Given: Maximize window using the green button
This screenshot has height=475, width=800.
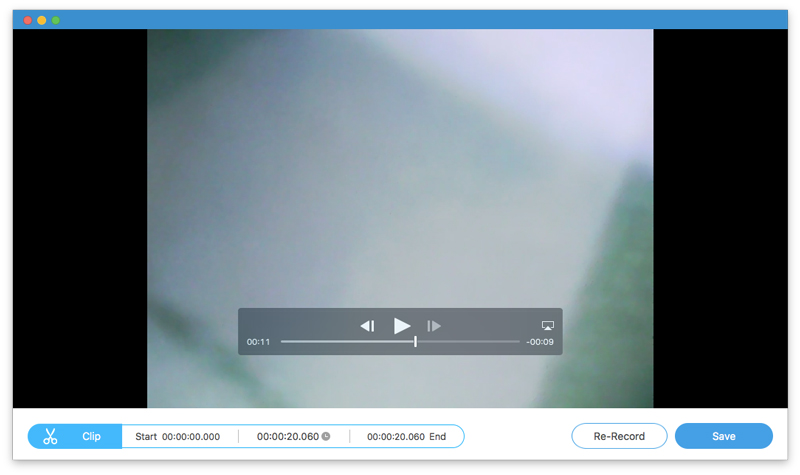Looking at the screenshot, I should coord(56,20).
